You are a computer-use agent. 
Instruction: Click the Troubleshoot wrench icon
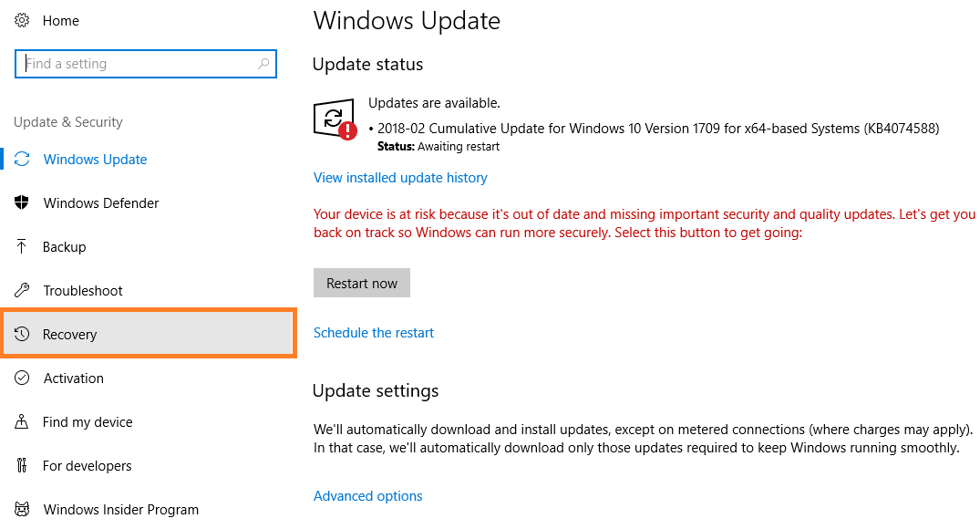click(23, 291)
